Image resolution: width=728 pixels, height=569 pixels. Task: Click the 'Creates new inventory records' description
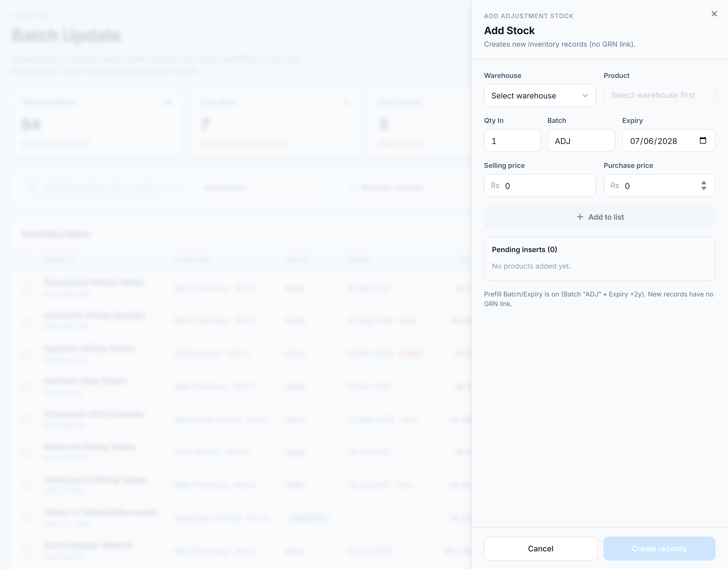[560, 44]
